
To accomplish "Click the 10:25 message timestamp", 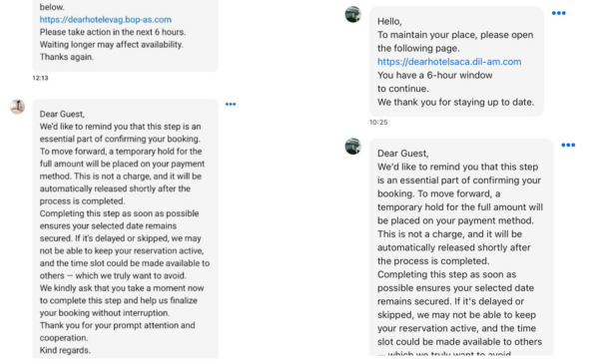I will [x=378, y=122].
